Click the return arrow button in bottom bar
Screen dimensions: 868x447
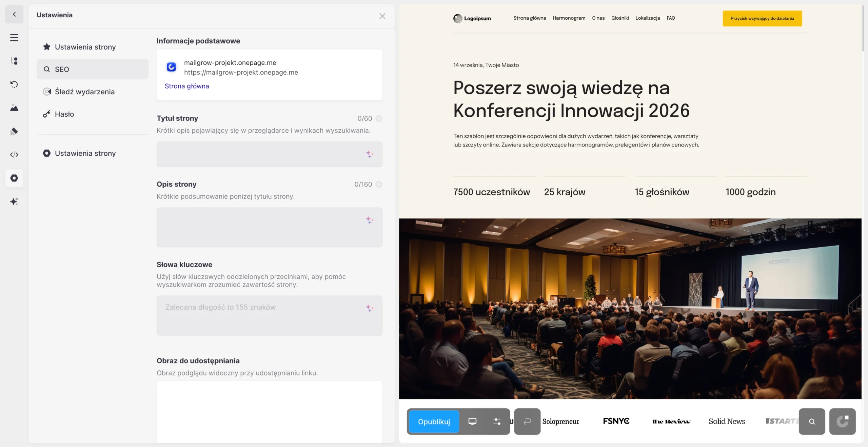coord(527,422)
